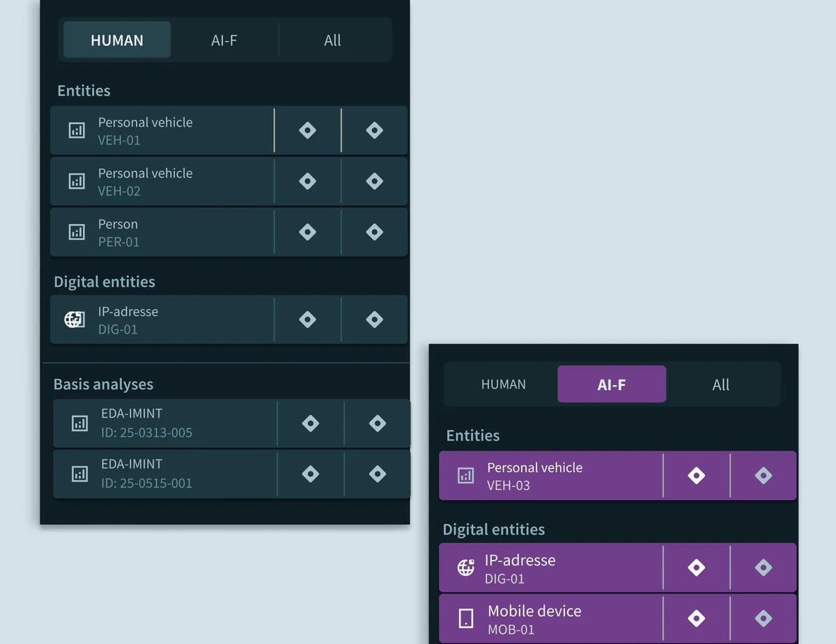
Task: Click first diamond of purple DIG-01 row
Action: [x=696, y=567]
